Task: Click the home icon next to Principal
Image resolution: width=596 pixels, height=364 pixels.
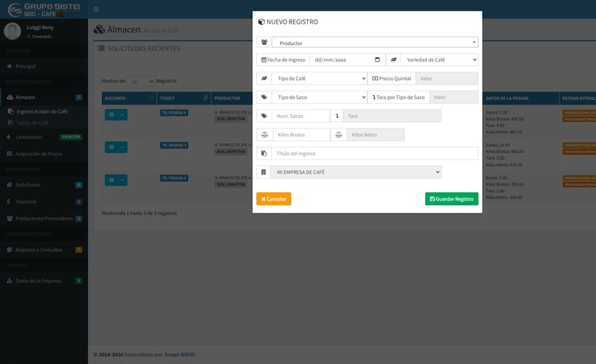Action: coord(9,66)
